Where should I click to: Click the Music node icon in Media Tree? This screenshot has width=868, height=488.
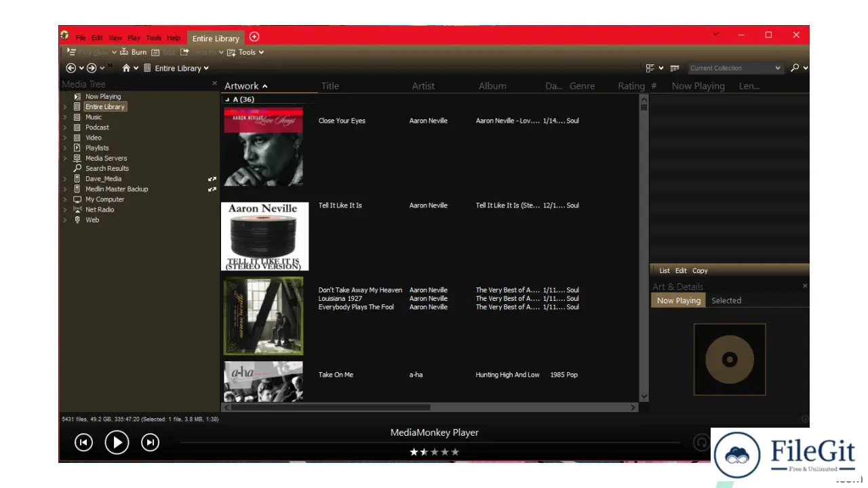tap(77, 117)
